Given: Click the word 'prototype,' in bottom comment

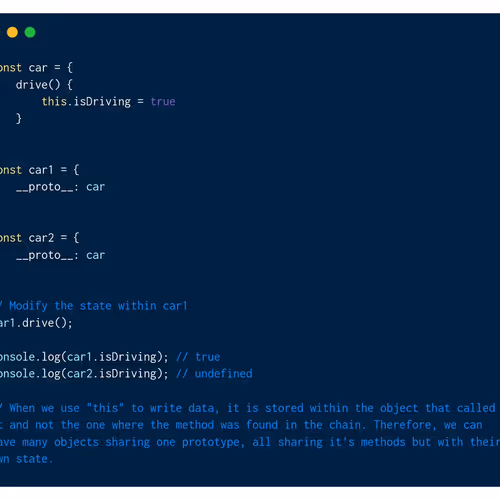Looking at the screenshot, I should click(x=213, y=442).
